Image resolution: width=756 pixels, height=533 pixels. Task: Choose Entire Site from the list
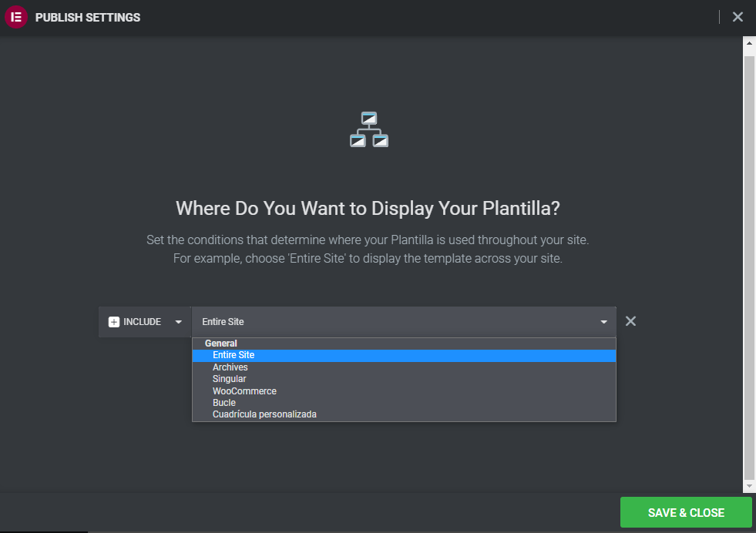tap(404, 355)
